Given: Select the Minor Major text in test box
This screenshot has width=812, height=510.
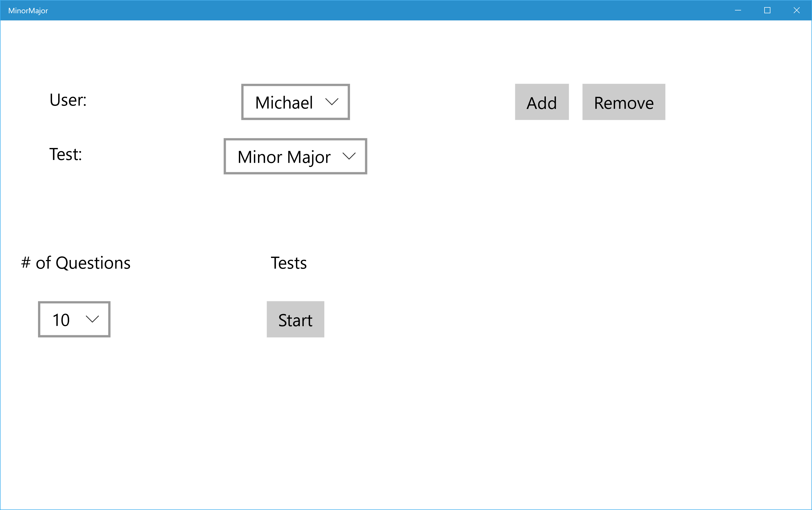Looking at the screenshot, I should (x=284, y=157).
